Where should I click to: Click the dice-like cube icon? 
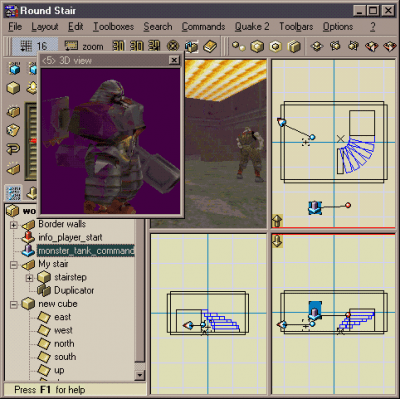click(13, 130)
